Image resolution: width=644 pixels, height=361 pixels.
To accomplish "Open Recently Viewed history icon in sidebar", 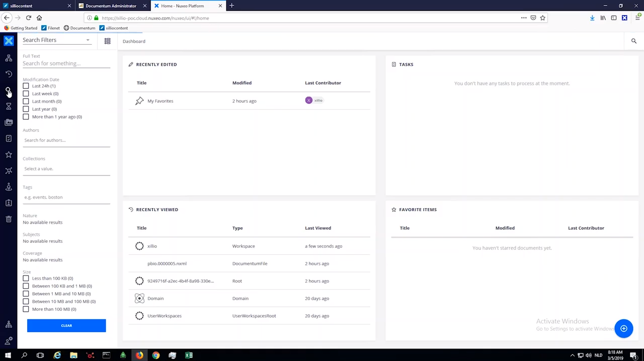I will 8,74.
